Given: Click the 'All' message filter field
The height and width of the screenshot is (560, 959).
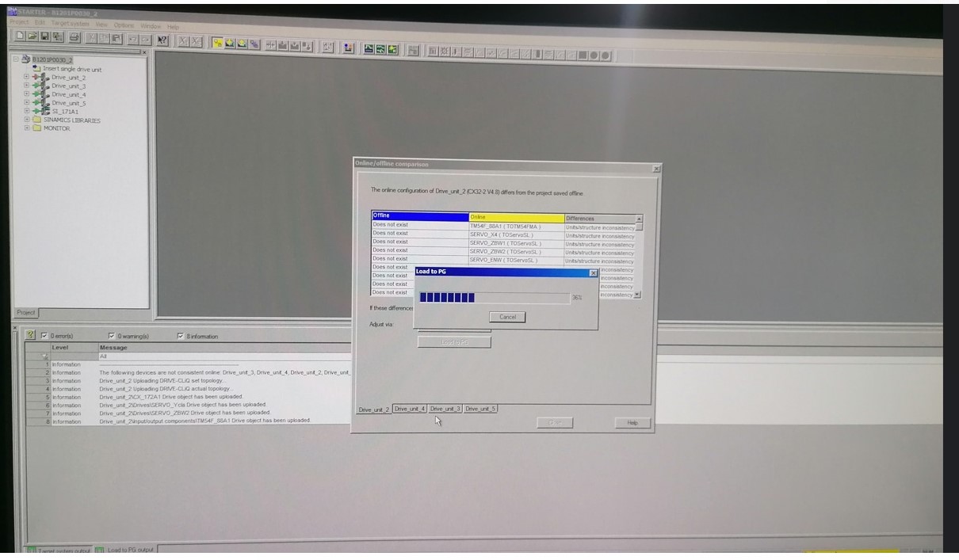Looking at the screenshot, I should pos(224,356).
